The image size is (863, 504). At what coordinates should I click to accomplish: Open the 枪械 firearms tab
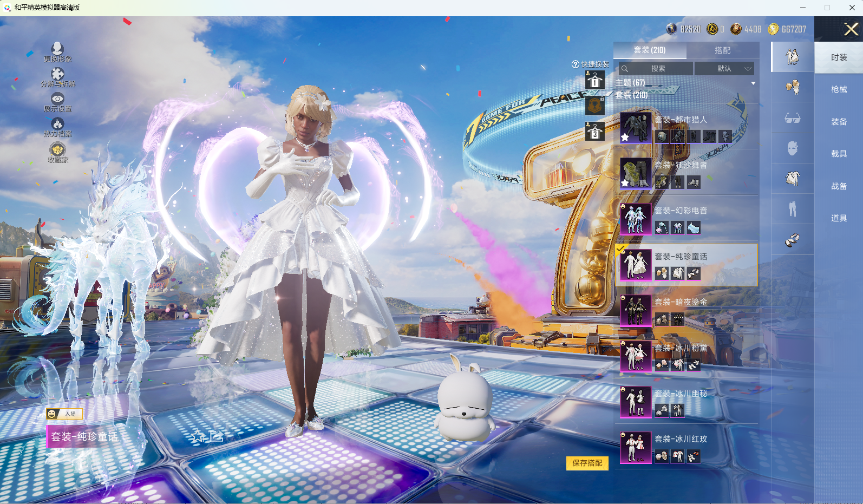tap(839, 89)
